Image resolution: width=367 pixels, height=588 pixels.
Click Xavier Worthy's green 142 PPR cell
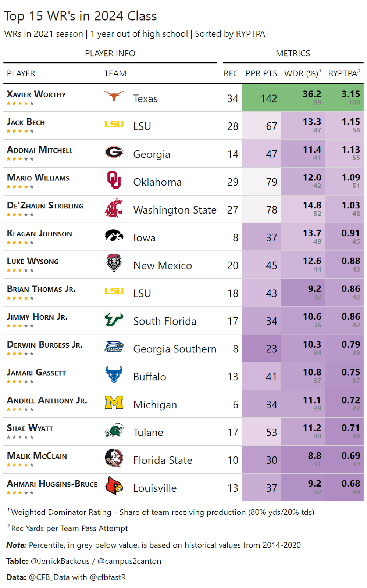(269, 98)
